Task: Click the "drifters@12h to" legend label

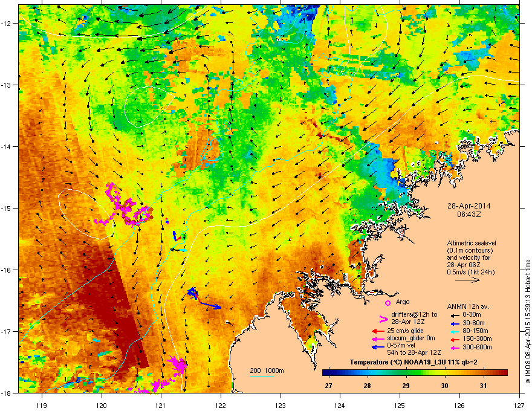Action: (x=414, y=314)
